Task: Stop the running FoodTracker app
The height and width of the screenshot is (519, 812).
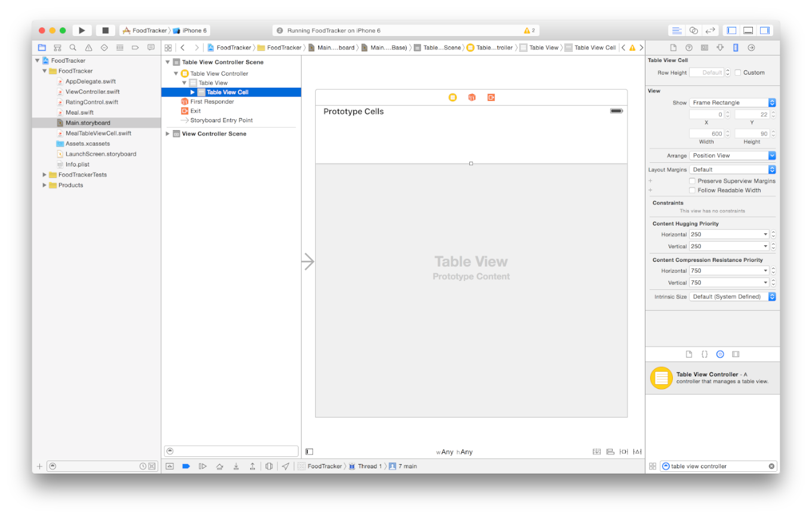Action: [105, 30]
